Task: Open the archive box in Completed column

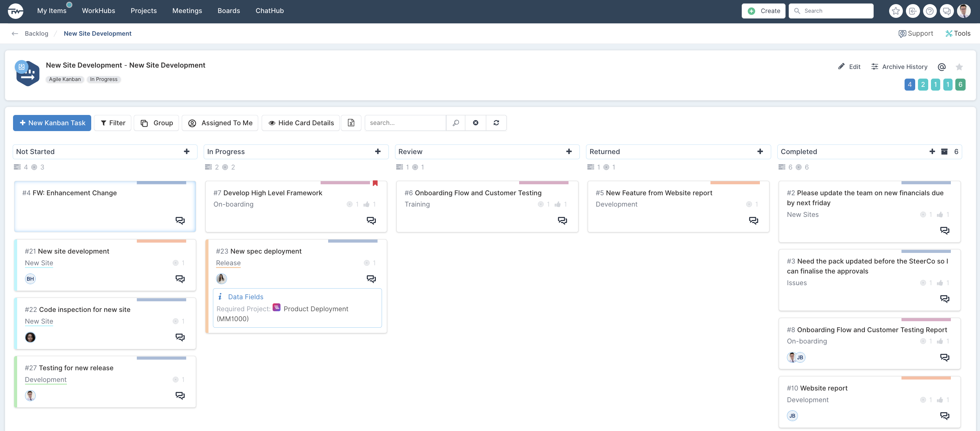Action: [x=944, y=152]
